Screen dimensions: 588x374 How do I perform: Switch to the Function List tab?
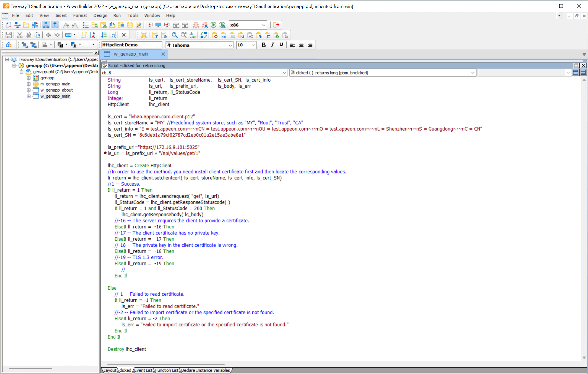(x=167, y=370)
